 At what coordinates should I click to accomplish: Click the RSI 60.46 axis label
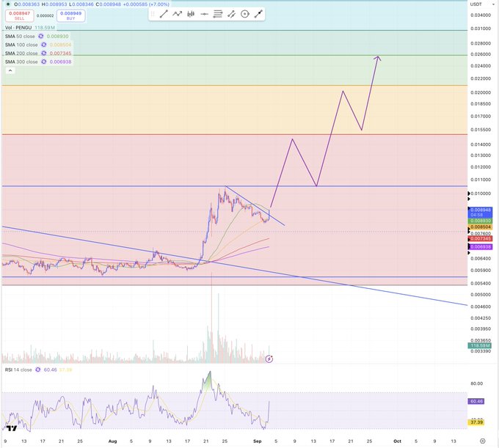click(476, 401)
